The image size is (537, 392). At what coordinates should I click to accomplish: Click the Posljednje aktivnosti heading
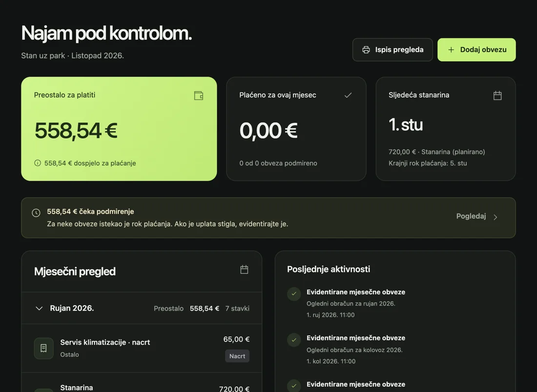[x=329, y=269]
